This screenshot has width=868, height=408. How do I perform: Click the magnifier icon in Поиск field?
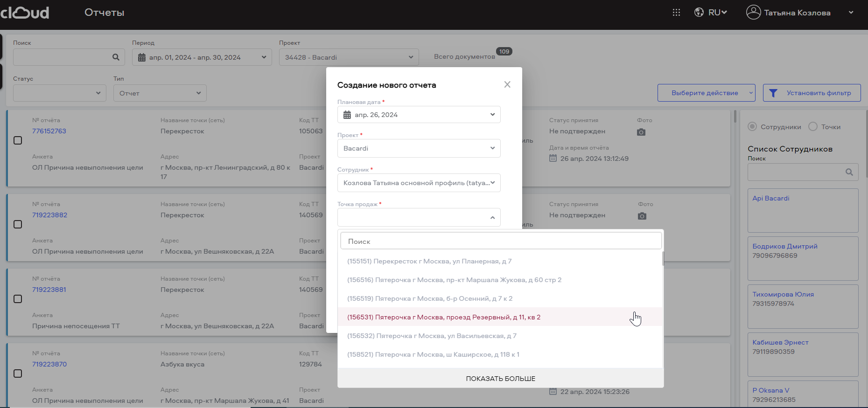coord(116,57)
